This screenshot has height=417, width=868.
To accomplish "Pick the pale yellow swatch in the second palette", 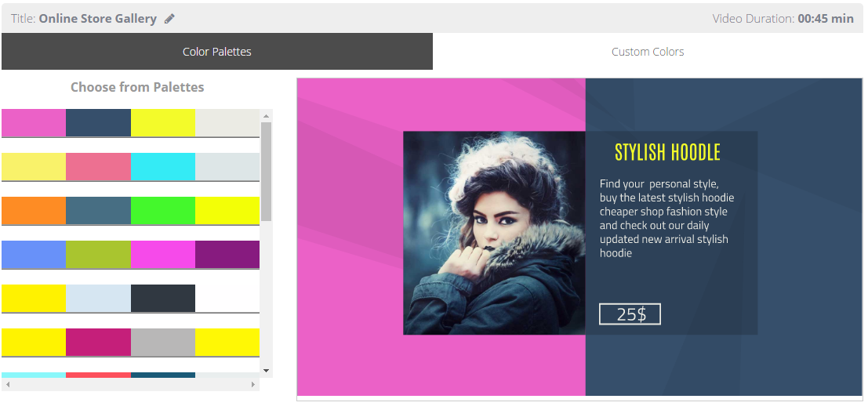I will click(x=34, y=166).
